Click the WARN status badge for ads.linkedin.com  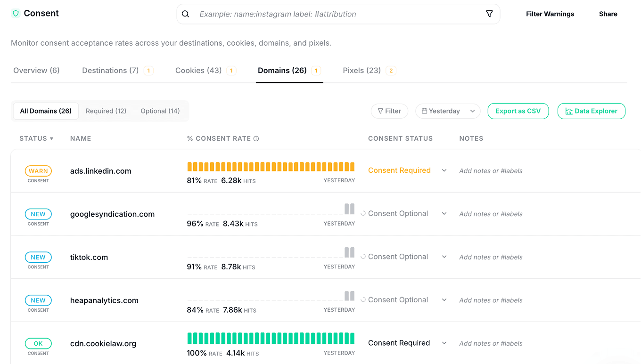(38, 171)
